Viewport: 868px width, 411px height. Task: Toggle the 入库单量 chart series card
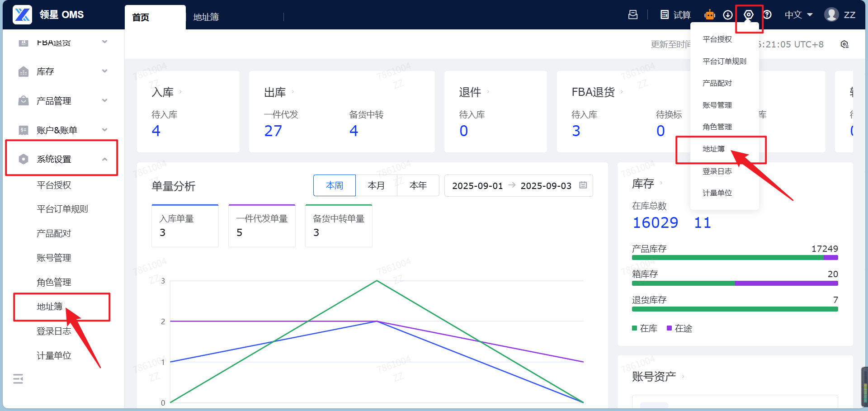point(185,226)
